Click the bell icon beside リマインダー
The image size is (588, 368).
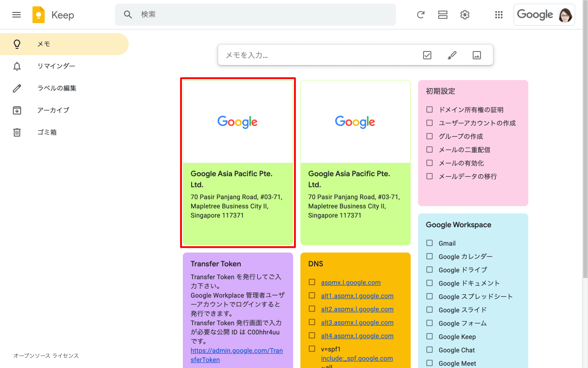(17, 66)
